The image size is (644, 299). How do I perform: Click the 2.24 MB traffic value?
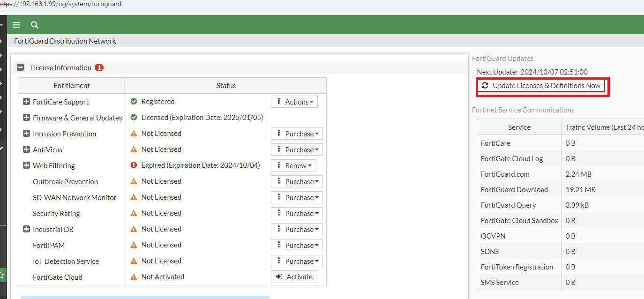tap(578, 174)
